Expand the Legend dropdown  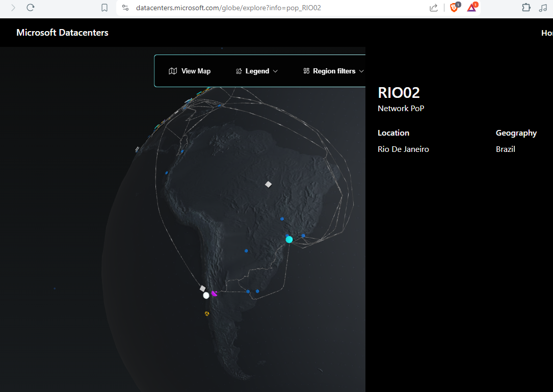pyautogui.click(x=257, y=71)
